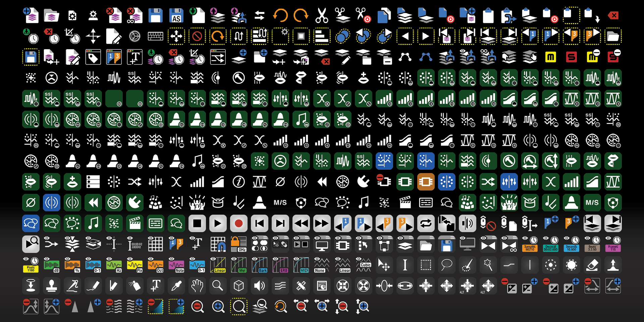Click the Pixels 1180 ruler icon

[31, 265]
